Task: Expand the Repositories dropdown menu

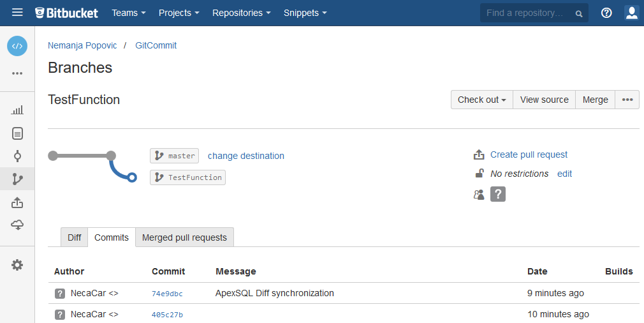Action: (241, 13)
